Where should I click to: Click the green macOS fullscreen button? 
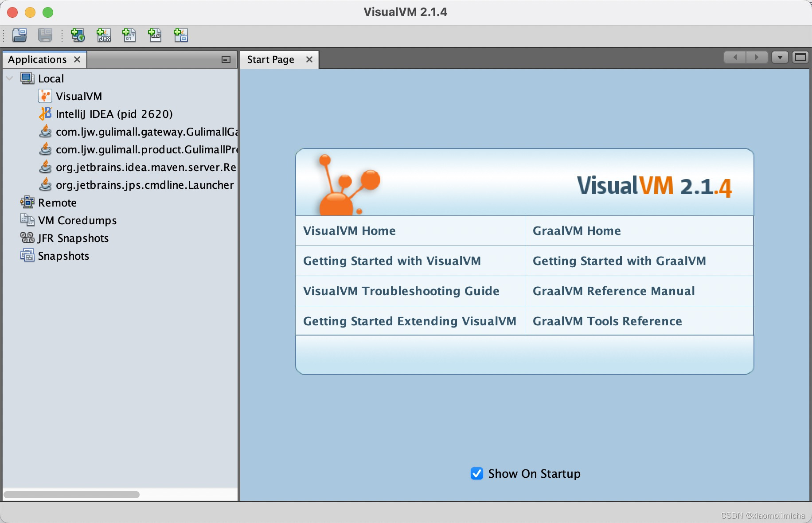click(48, 12)
